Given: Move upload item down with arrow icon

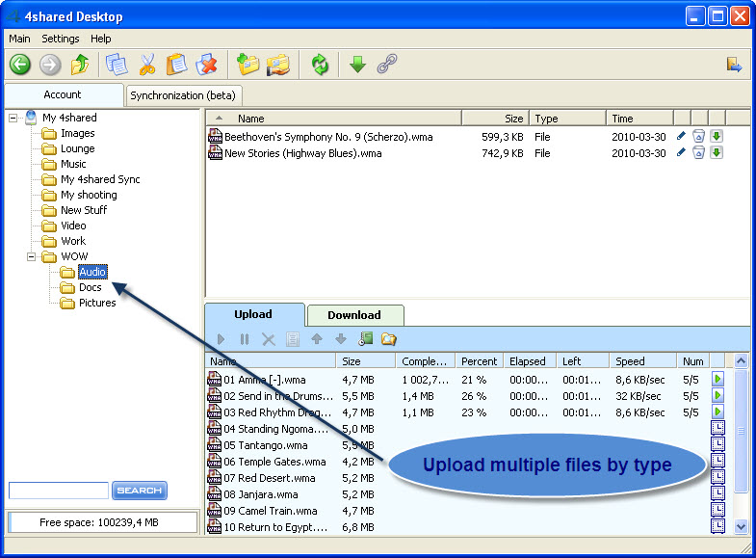Looking at the screenshot, I should 341,339.
